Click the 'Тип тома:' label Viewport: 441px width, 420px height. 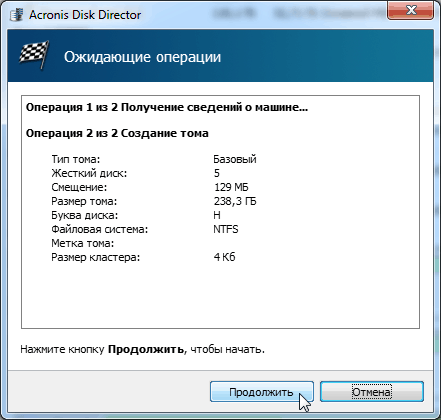[x=76, y=159]
